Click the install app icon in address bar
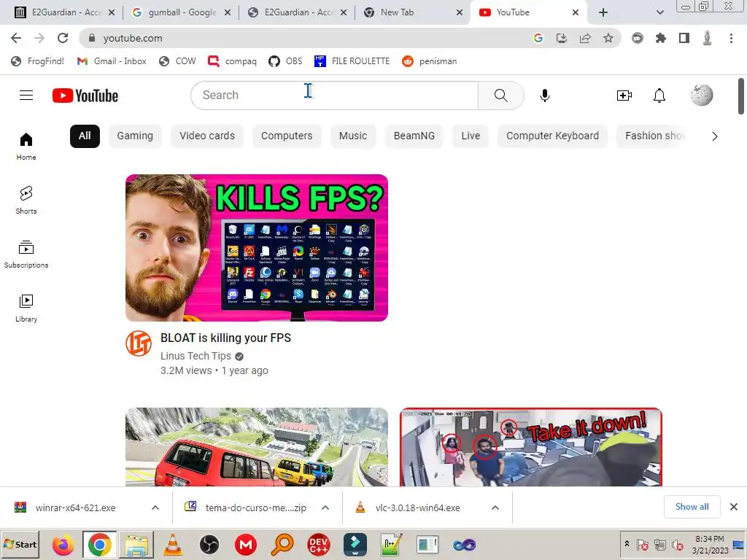747x560 pixels. [x=562, y=38]
